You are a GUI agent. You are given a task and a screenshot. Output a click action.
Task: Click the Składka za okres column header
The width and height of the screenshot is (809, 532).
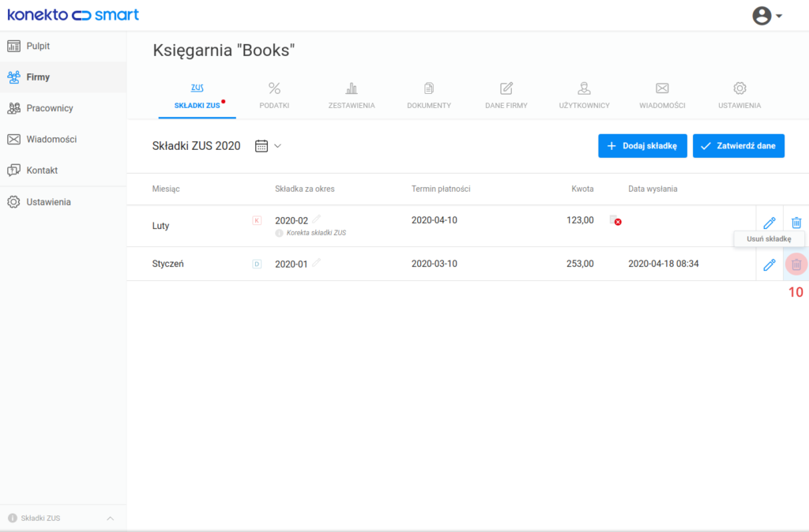point(305,189)
